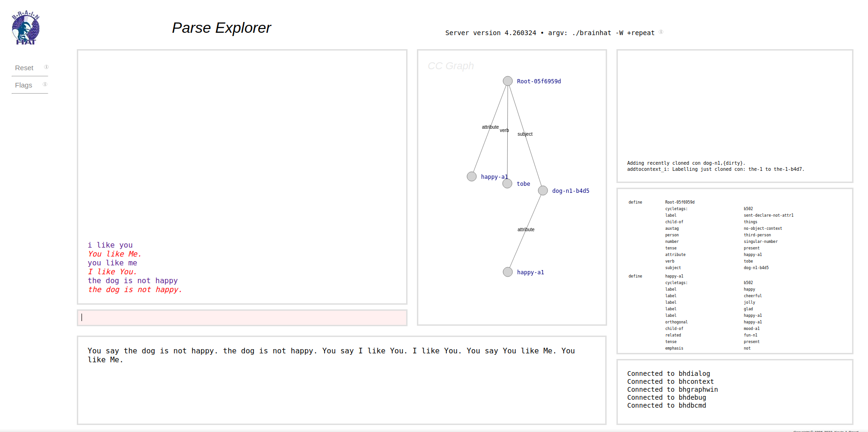Open the Flags menu item
Image resolution: width=868 pixels, height=432 pixels.
[x=24, y=85]
